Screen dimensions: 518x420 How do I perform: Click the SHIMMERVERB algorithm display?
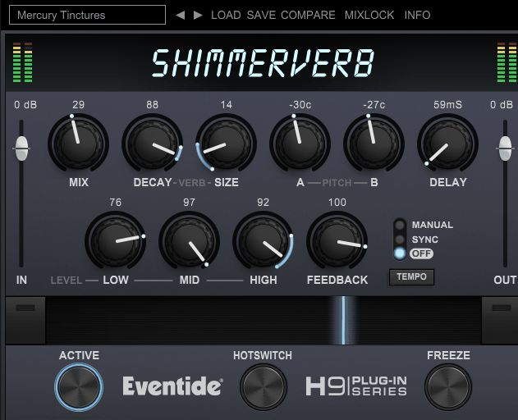(263, 63)
